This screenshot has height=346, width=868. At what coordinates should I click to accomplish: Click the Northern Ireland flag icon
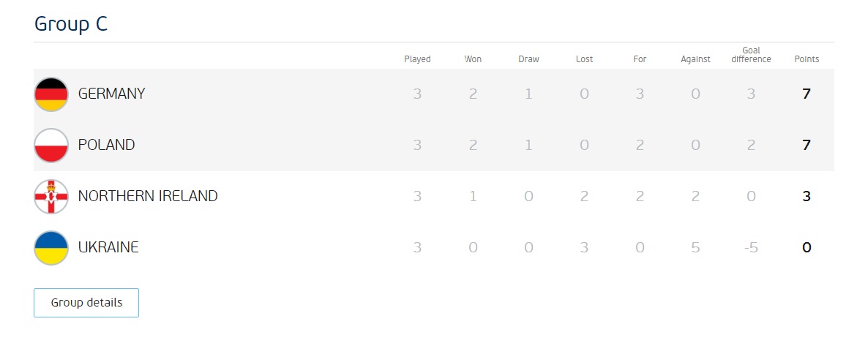pos(51,196)
